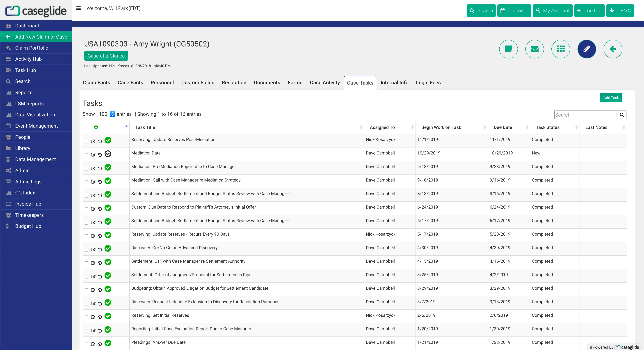
Task: Sort tasks by Due Date column
Action: pyautogui.click(x=527, y=127)
